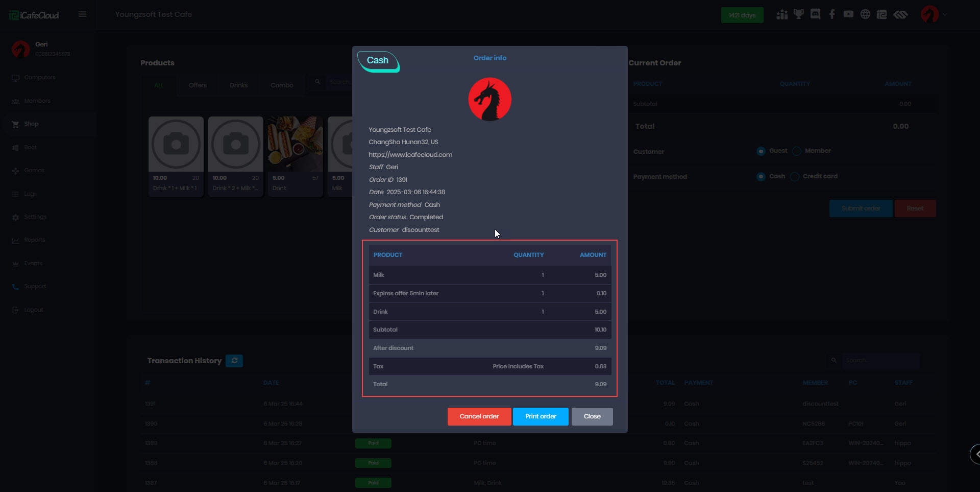The width and height of the screenshot is (980, 492).
Task: Refresh the Transaction History list
Action: [x=234, y=361]
